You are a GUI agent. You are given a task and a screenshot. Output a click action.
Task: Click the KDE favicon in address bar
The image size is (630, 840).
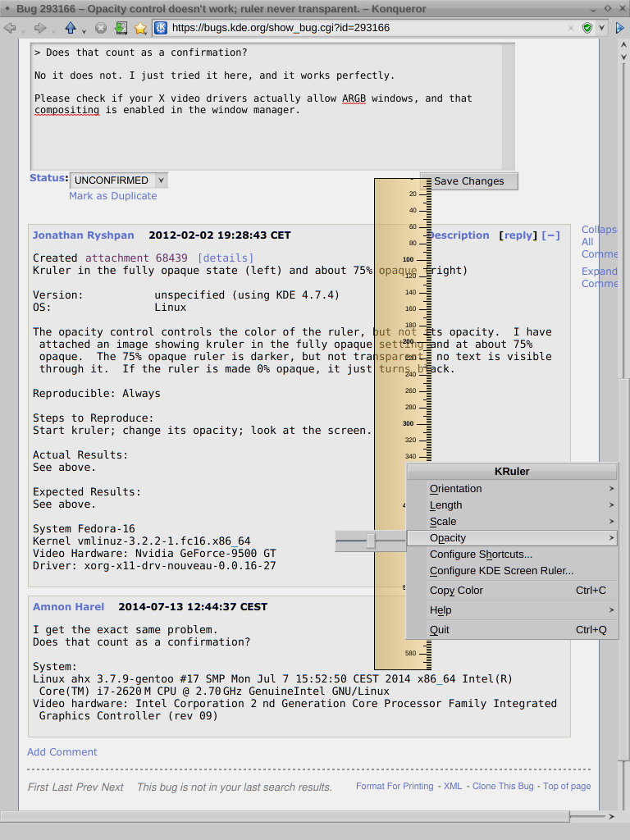(x=161, y=28)
